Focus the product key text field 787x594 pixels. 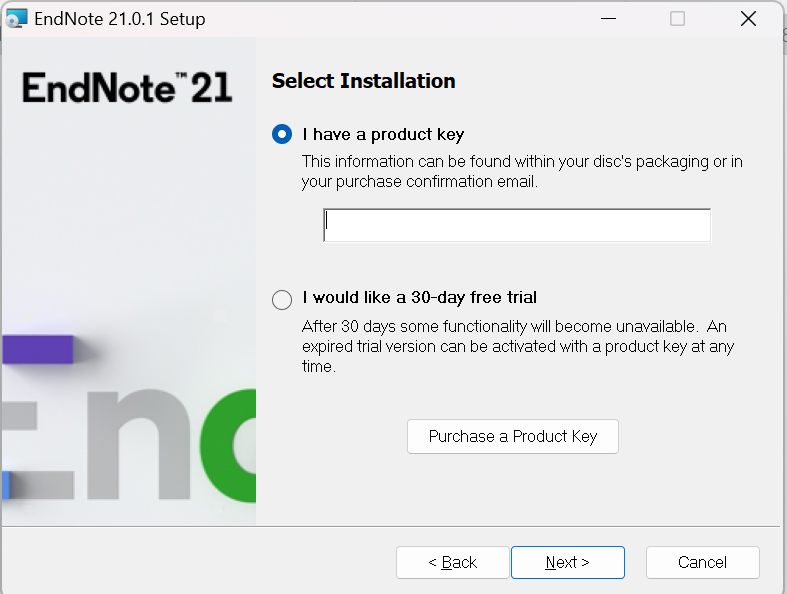coord(517,225)
